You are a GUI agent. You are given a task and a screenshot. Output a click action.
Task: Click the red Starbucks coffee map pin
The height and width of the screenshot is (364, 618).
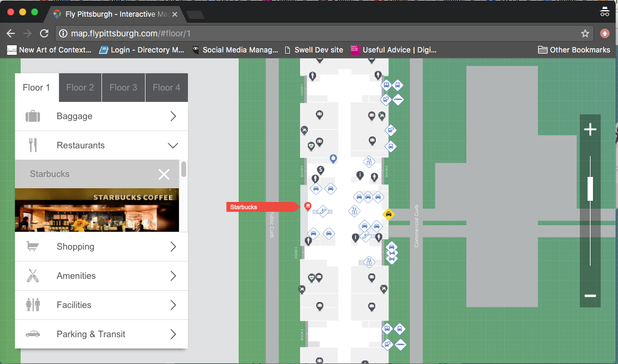[308, 206]
